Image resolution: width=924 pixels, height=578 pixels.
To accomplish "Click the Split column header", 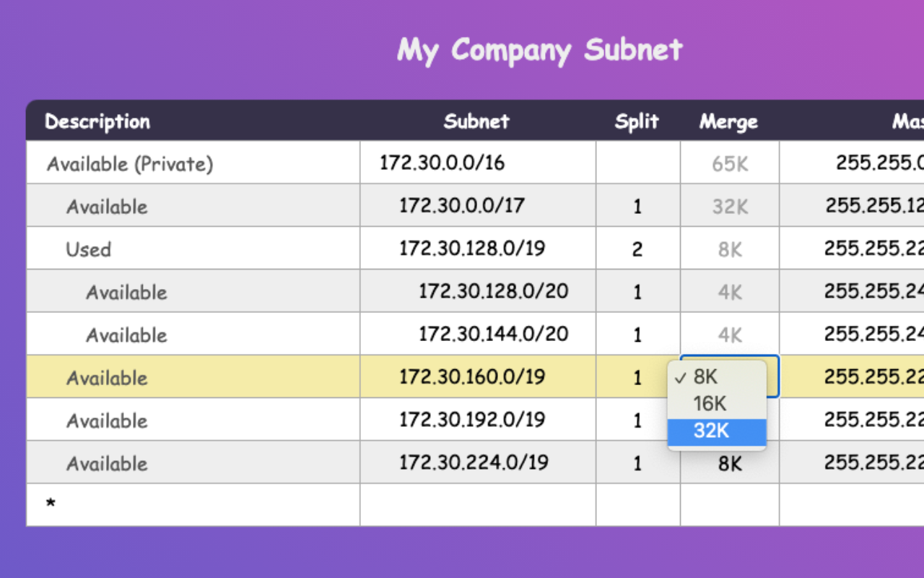I will tap(637, 121).
